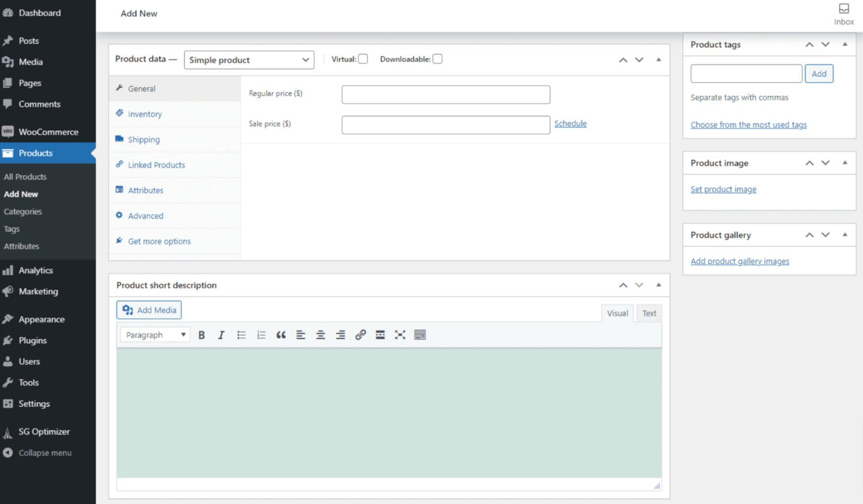
Task: Switch to the Text editing tab
Action: pyautogui.click(x=649, y=313)
